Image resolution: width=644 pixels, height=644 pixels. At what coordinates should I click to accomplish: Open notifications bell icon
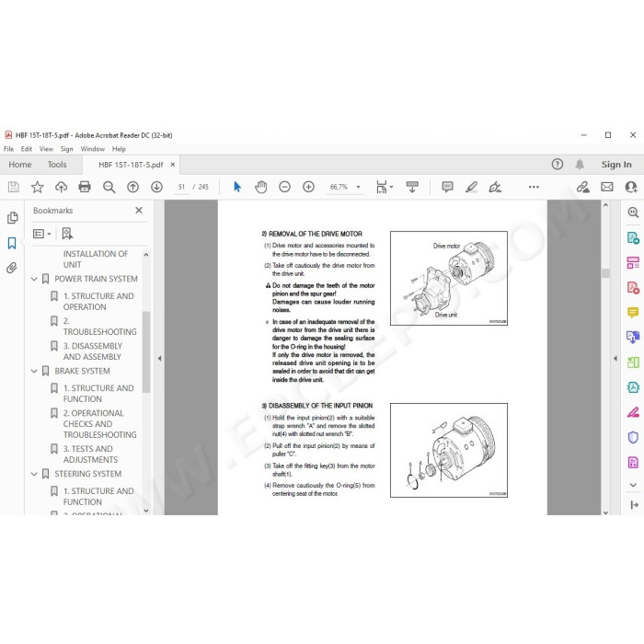[x=580, y=165]
